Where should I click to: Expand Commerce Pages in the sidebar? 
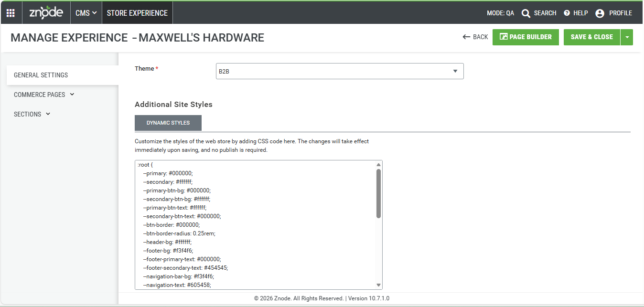point(44,95)
